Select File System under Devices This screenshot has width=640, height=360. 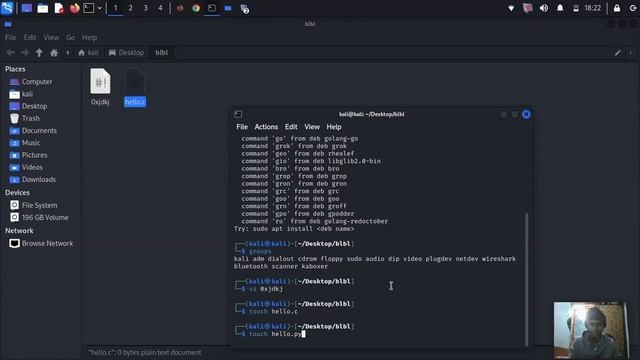(x=39, y=205)
